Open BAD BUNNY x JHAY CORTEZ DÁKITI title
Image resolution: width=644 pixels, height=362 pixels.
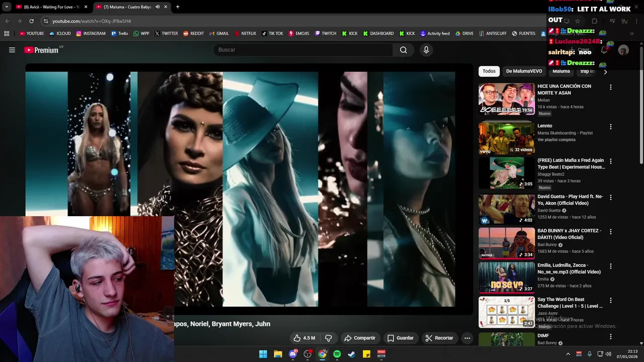(569, 234)
